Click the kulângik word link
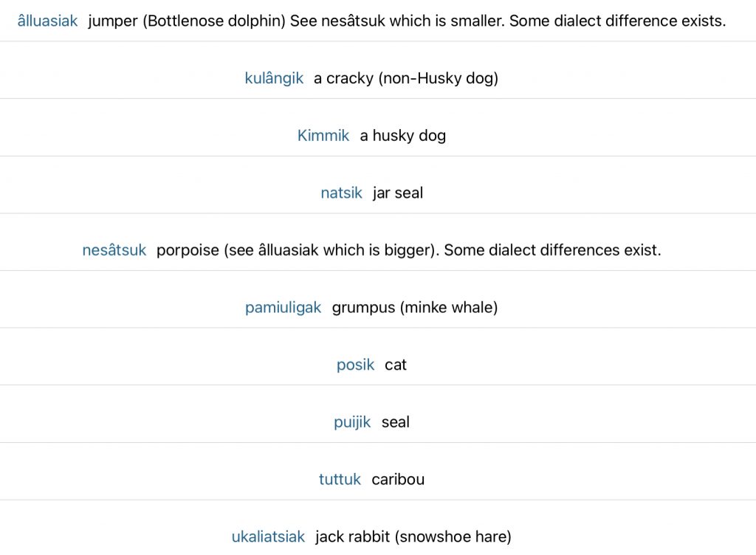This screenshot has width=756, height=555. 274,78
